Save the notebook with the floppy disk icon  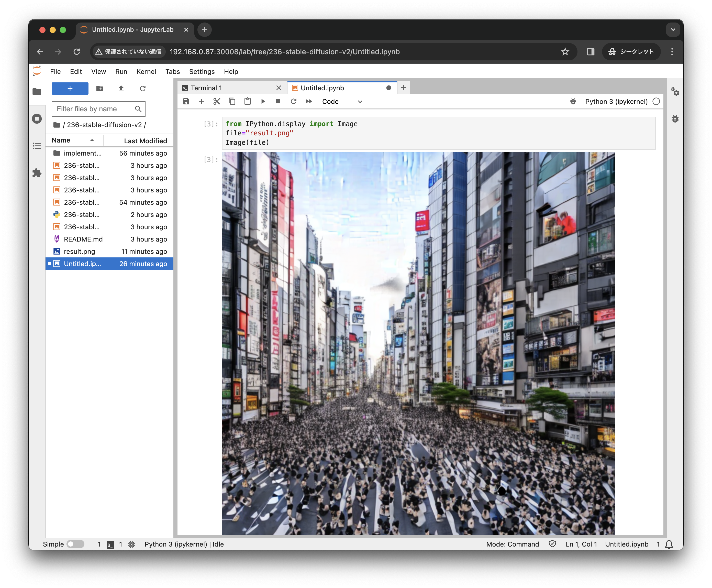coord(186,101)
